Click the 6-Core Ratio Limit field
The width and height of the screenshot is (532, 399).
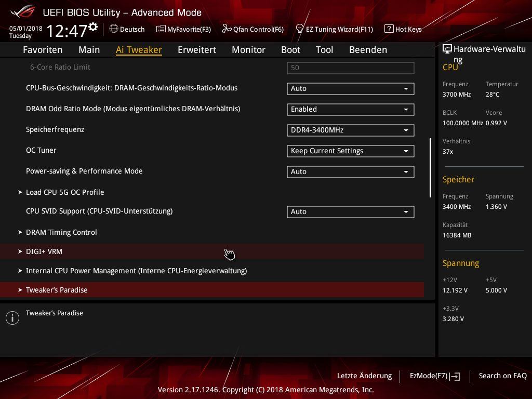click(x=351, y=68)
